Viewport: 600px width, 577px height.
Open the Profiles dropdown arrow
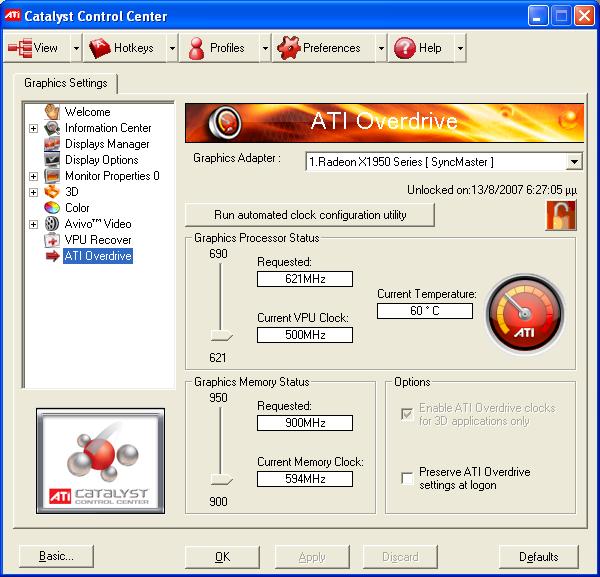pyautogui.click(x=265, y=48)
